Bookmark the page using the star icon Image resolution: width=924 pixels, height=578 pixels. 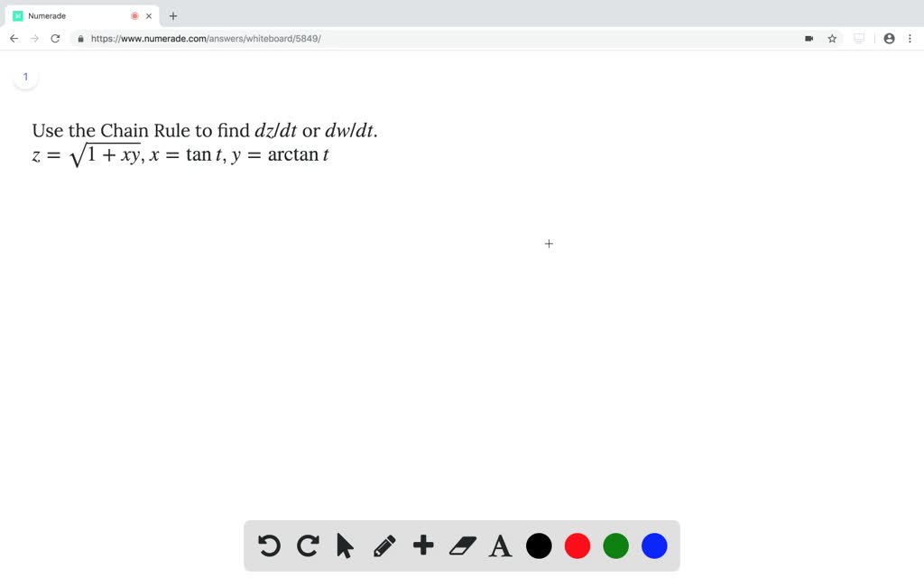coord(831,38)
